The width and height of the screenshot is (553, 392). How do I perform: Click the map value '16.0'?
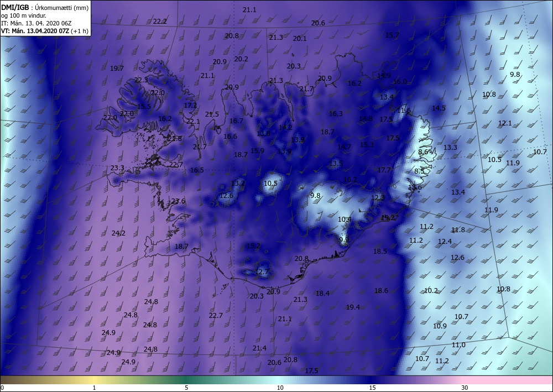coord(400,82)
